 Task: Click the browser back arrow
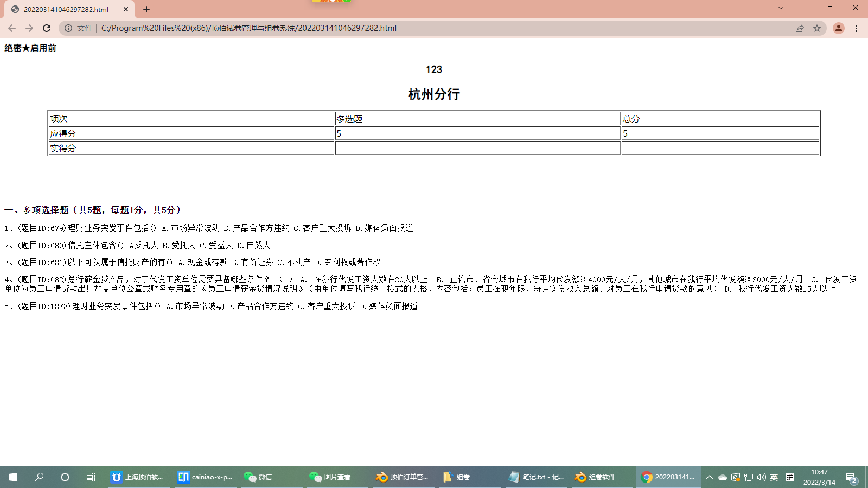[12, 28]
